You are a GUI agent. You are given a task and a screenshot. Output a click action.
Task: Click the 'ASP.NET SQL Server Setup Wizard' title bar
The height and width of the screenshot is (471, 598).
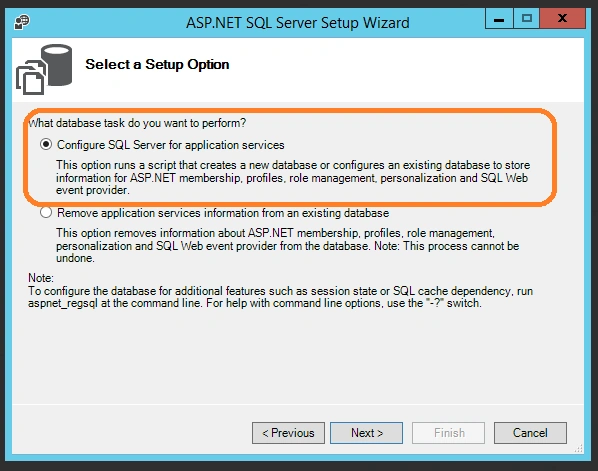point(297,23)
